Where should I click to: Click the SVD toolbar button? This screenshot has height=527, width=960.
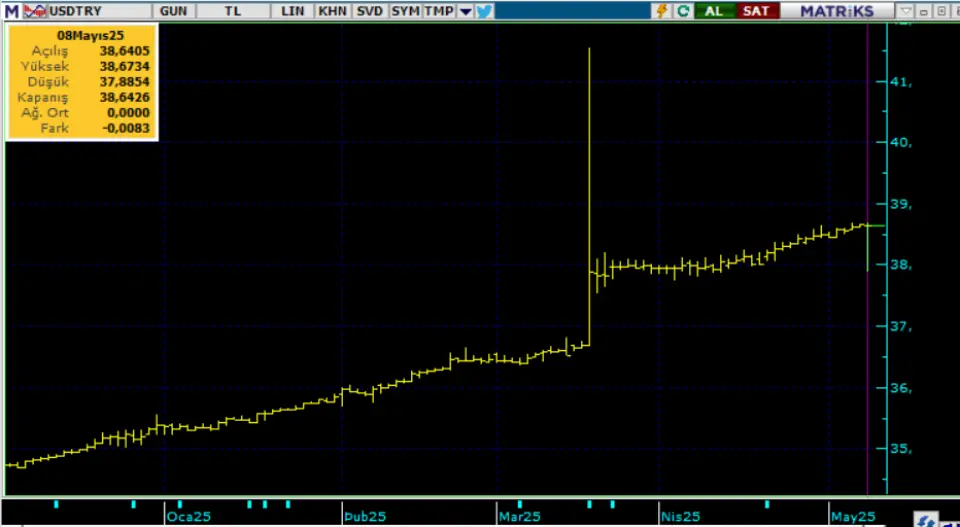(x=370, y=11)
